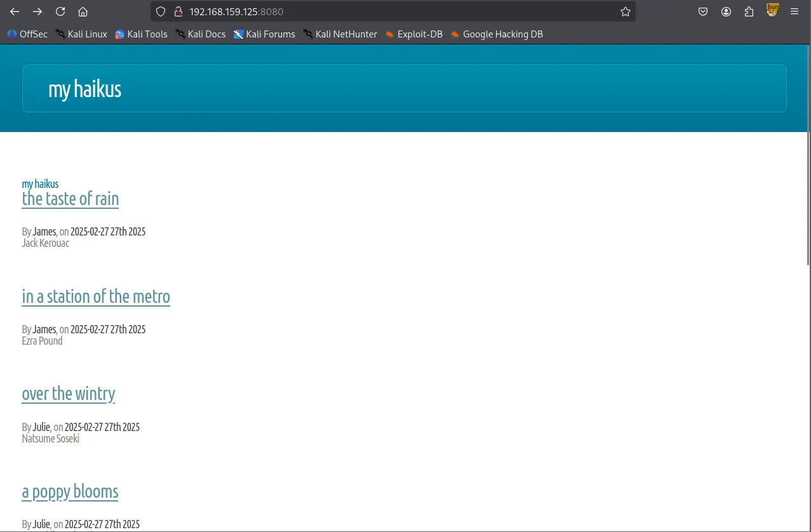The width and height of the screenshot is (811, 532).
Task: Click the insecure connection padlock icon
Action: [178, 11]
